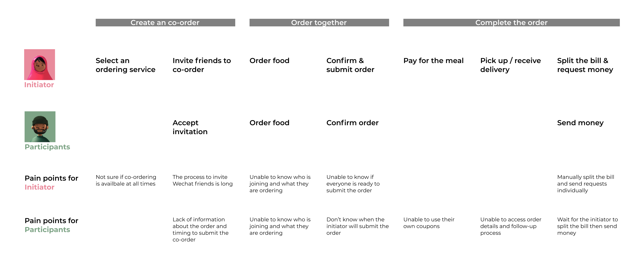Click the 'Send money' participant step
Image resolution: width=644 pixels, height=258 pixels.
coord(580,123)
